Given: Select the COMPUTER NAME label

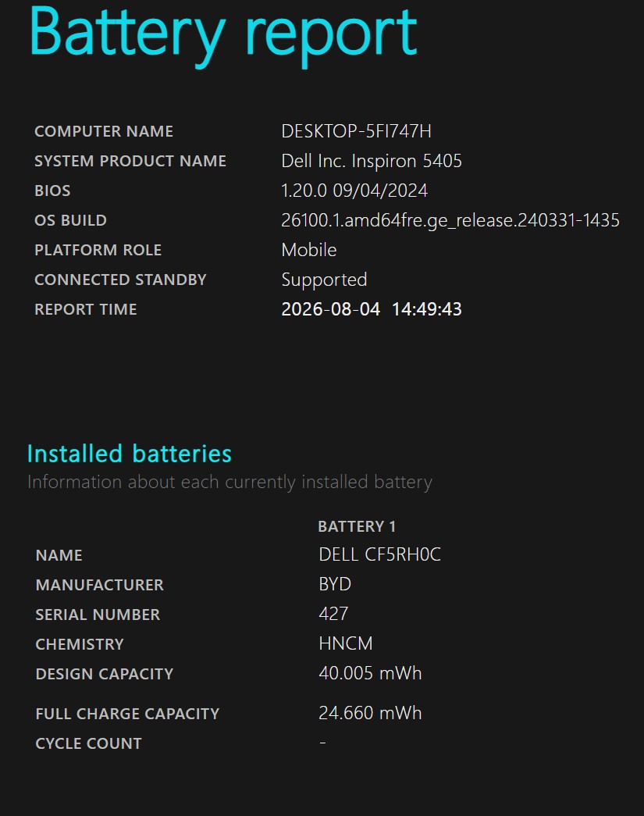Looking at the screenshot, I should pyautogui.click(x=104, y=131).
